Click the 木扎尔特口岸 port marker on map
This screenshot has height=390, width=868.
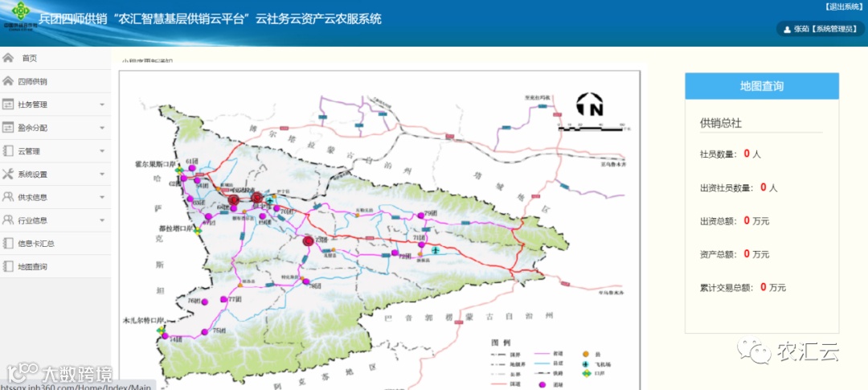[x=161, y=330]
